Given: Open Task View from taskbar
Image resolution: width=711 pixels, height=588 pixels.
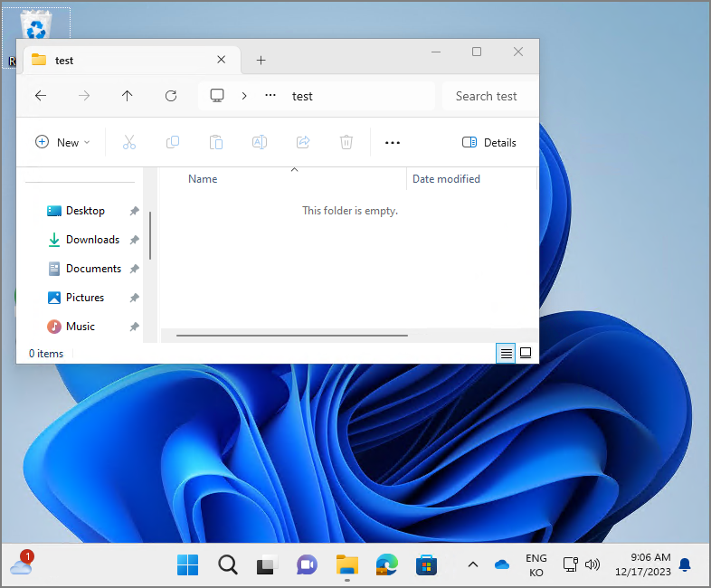Looking at the screenshot, I should pos(267,564).
